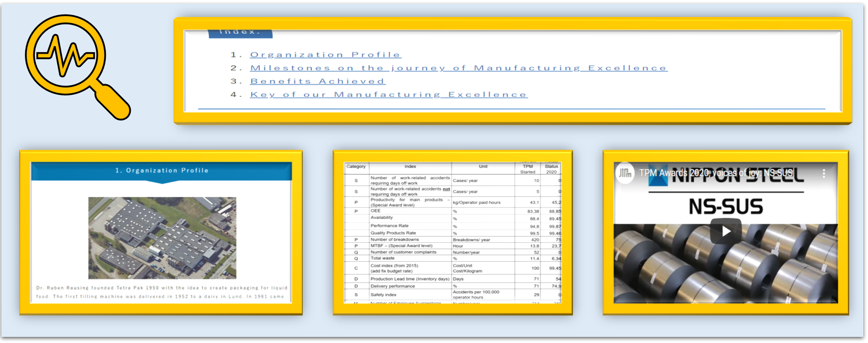Click the 'NS-SUS' text in video
The height and width of the screenshot is (343, 868).
725,207
